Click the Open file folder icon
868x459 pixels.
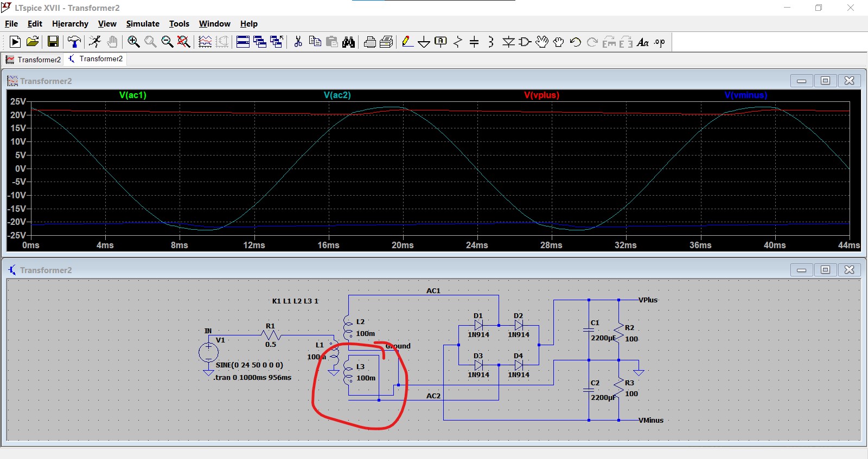[x=33, y=42]
